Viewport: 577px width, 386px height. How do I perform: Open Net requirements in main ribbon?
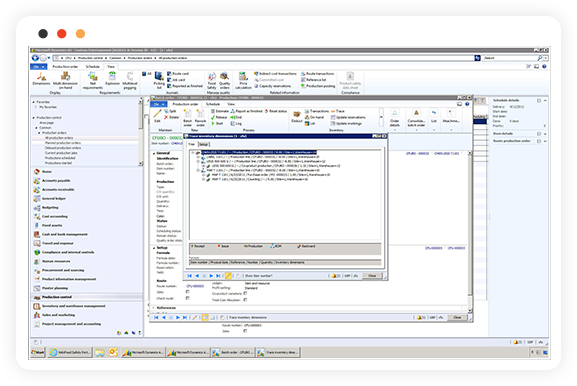pyautogui.click(x=92, y=80)
